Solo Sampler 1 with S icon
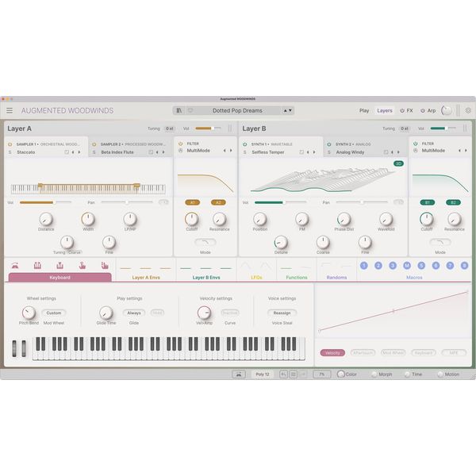Image resolution: width=476 pixels, height=476 pixels. coord(10,152)
